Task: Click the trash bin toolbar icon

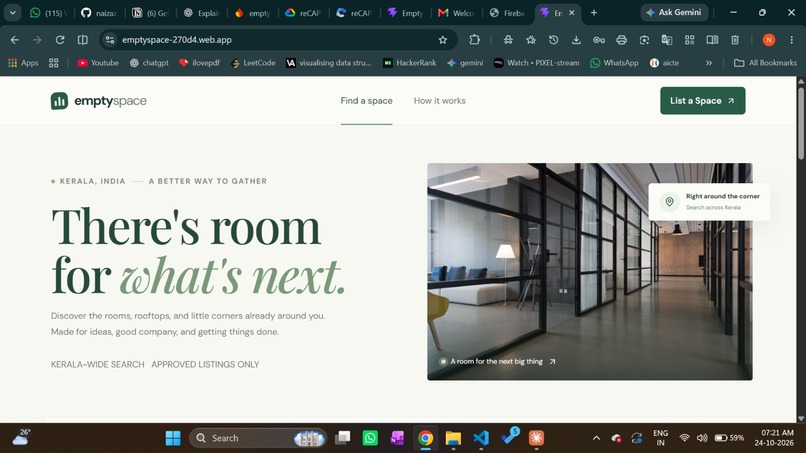Action: (x=735, y=40)
